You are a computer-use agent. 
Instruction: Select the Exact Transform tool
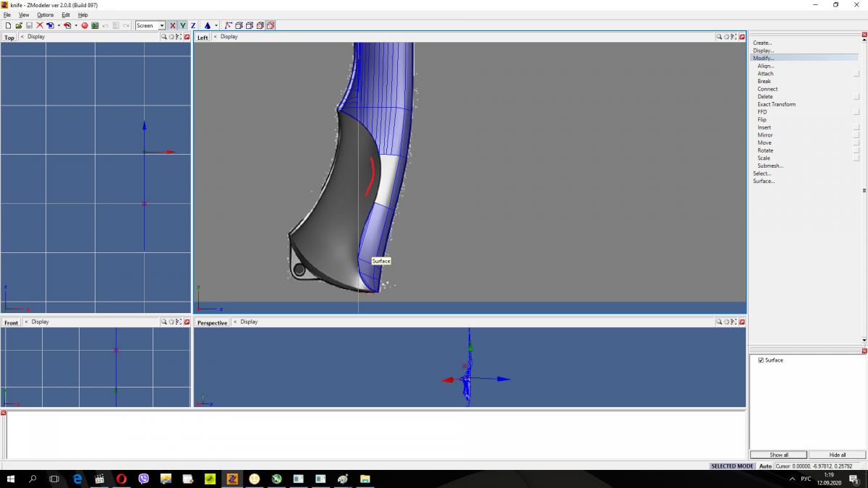[776, 104]
